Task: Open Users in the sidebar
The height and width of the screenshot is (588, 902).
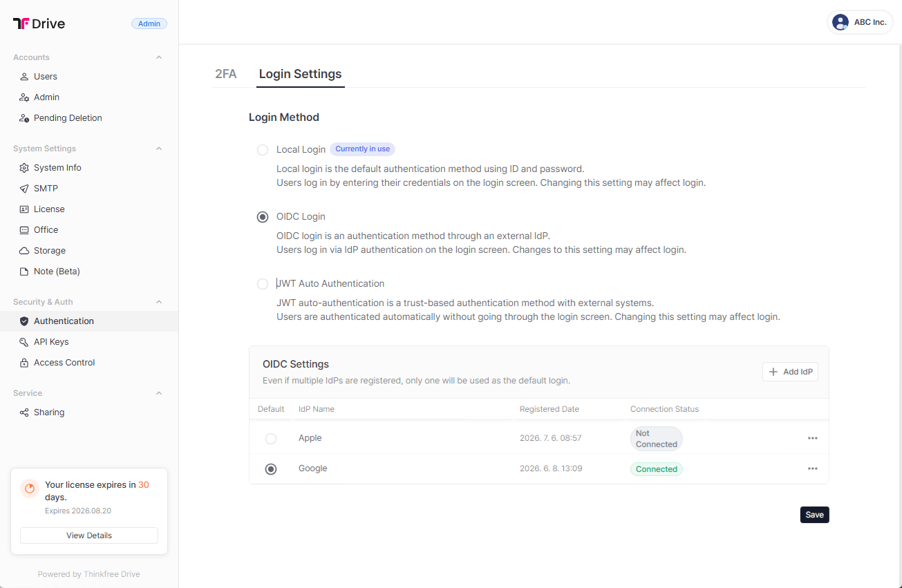Action: pos(89,77)
